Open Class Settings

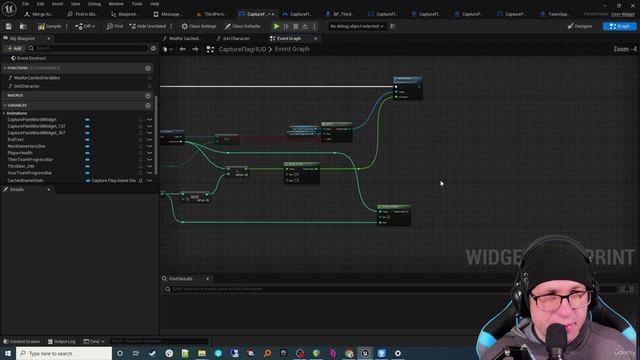[x=199, y=26]
